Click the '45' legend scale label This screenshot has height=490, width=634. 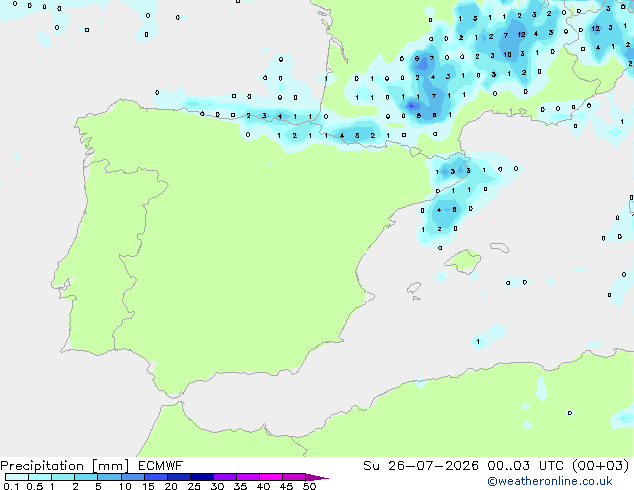(286, 486)
